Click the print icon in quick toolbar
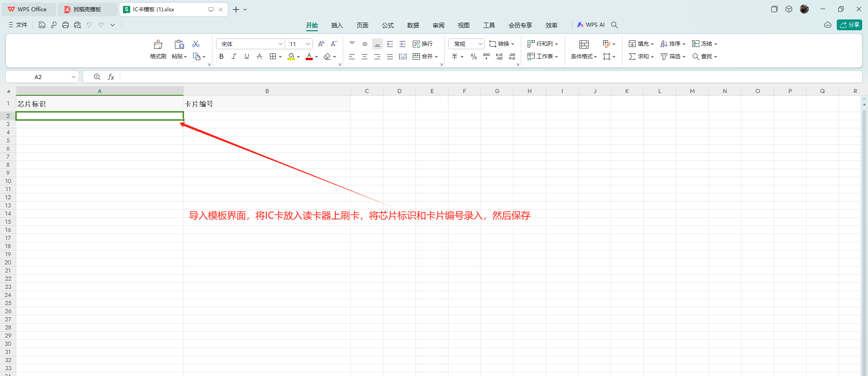Viewport: 868px width, 376px height. 66,25
